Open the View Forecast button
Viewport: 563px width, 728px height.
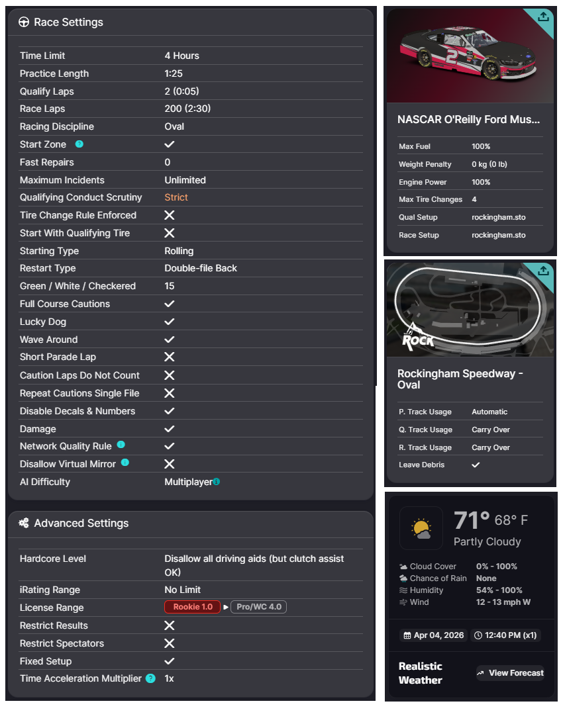(x=510, y=673)
